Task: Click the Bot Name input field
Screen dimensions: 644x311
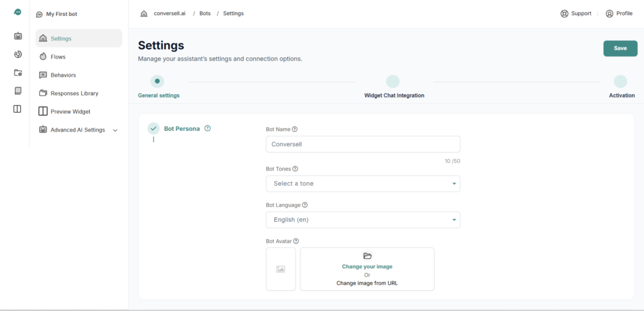Action: pos(363,144)
